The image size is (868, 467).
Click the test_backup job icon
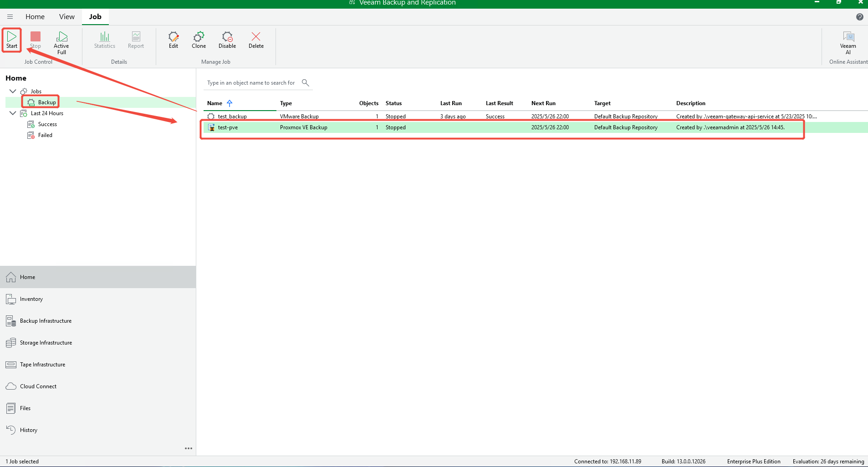tap(211, 117)
